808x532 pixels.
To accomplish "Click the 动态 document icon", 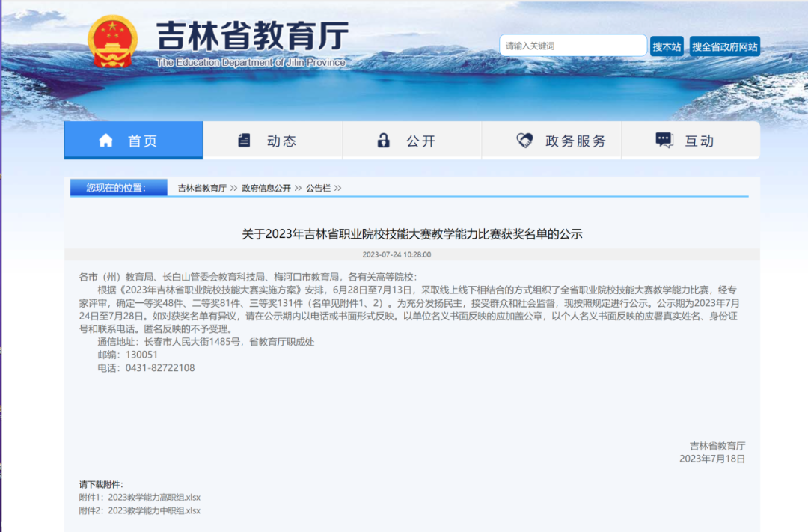I will click(244, 141).
